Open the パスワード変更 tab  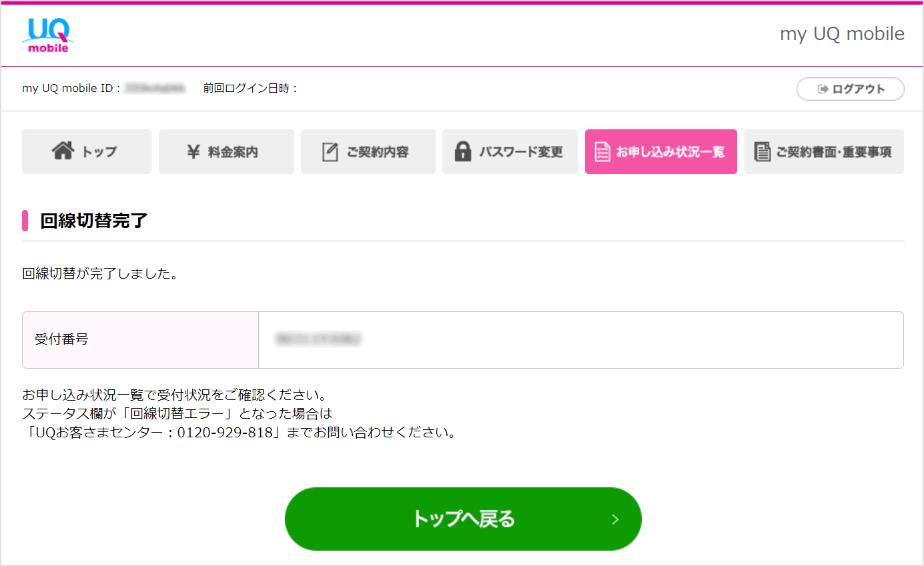510,151
